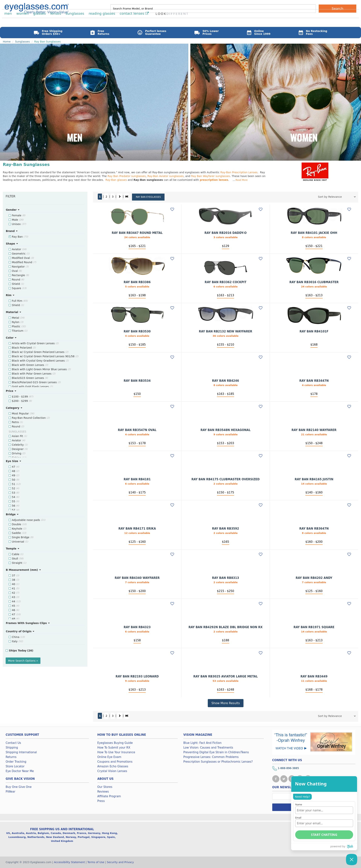The width and height of the screenshot is (361, 868).
Task: Open the MEN Ray-Ban banner image
Action: [94, 102]
